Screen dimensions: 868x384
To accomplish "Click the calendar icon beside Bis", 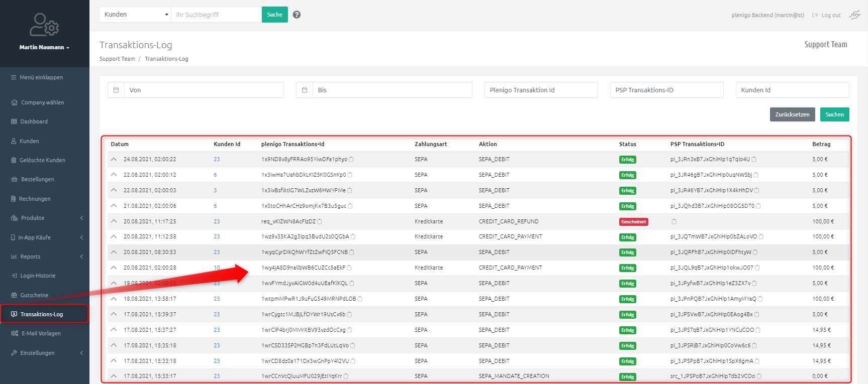I will pos(305,90).
